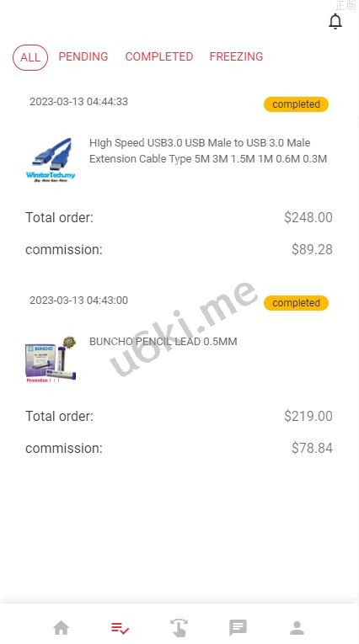359x644 pixels.
Task: Open the Buncho pencil lead product thumbnail
Action: click(51, 359)
